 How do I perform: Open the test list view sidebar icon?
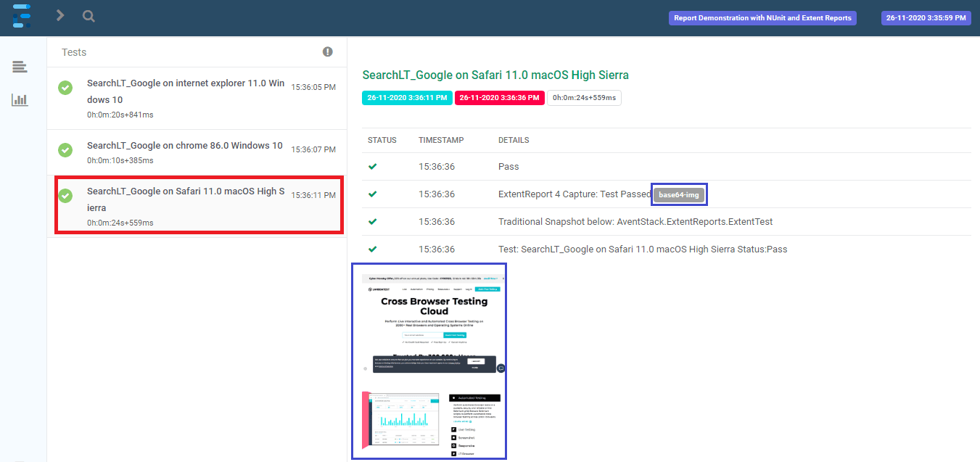coord(20,67)
